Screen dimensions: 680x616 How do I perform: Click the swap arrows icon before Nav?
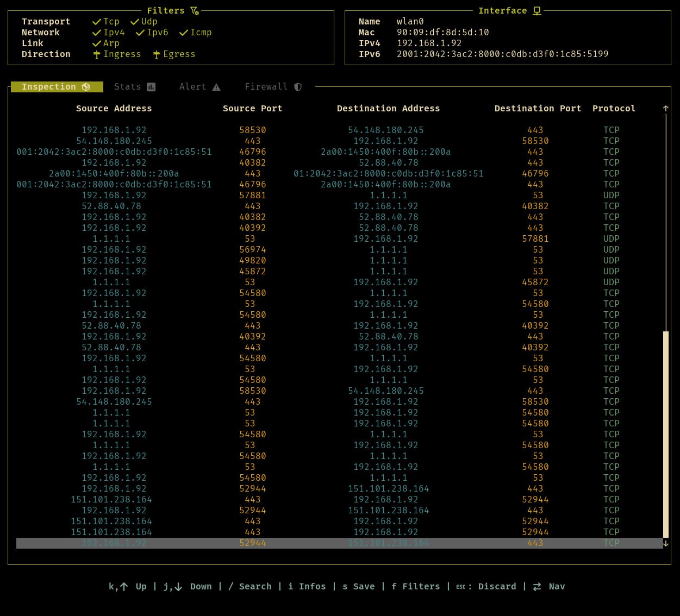[537, 587]
